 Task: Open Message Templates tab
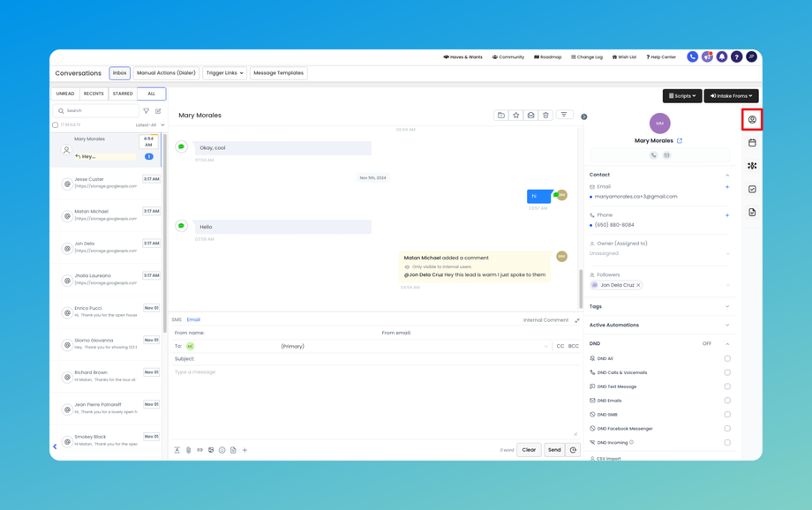(x=279, y=73)
